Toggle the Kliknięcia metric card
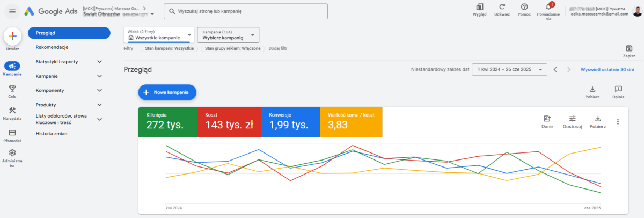The width and height of the screenshot is (644, 218). tap(167, 121)
